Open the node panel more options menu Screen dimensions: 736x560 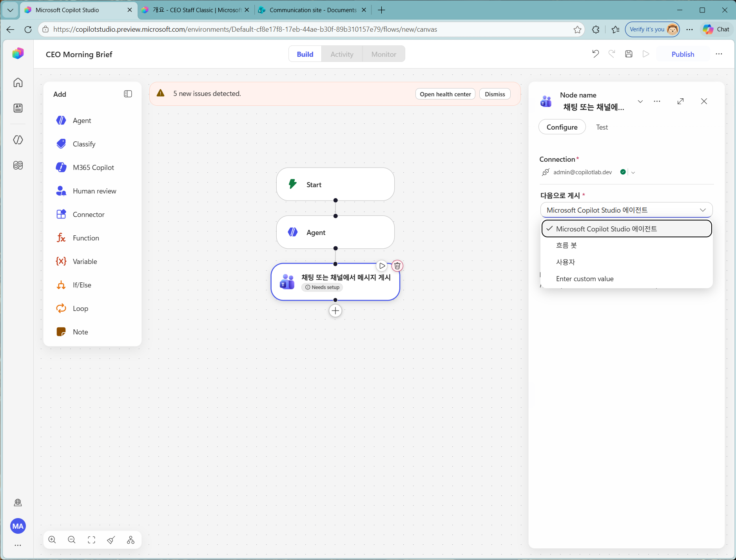pos(657,101)
